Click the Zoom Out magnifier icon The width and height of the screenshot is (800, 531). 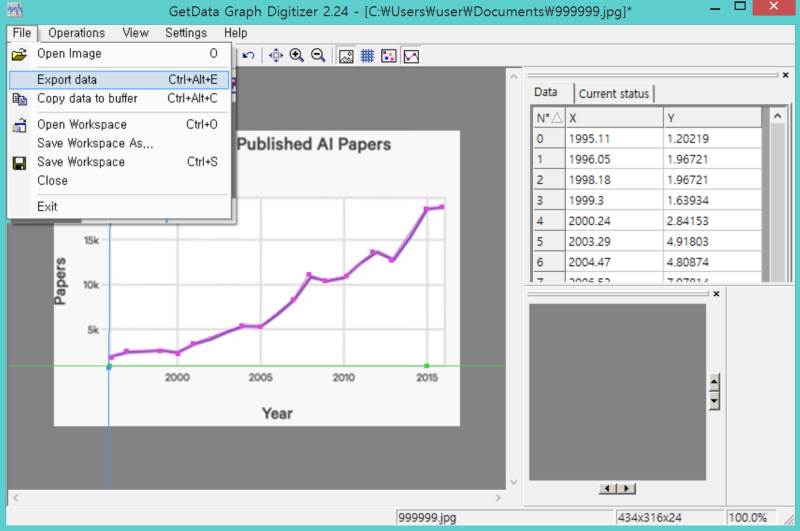point(318,55)
